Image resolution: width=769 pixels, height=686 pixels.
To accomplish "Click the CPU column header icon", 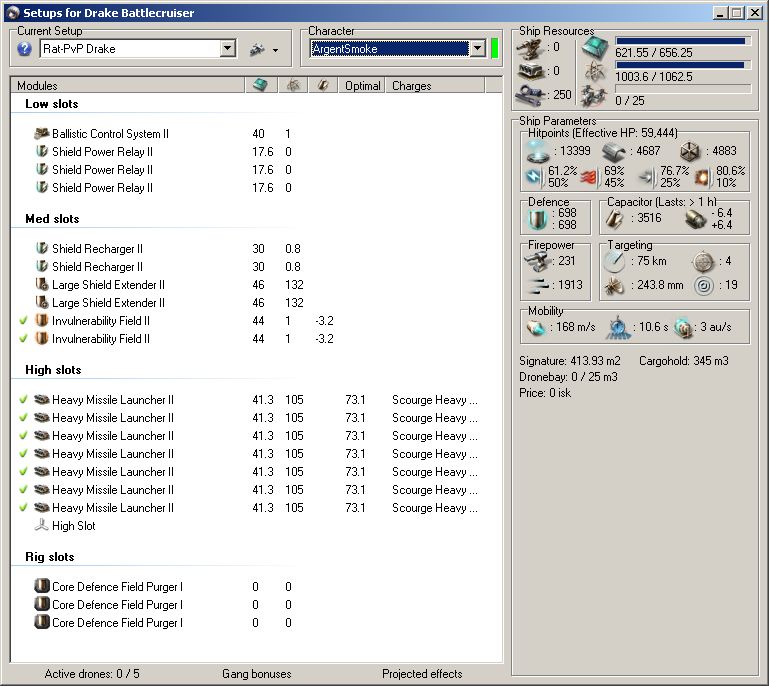I will [260, 85].
